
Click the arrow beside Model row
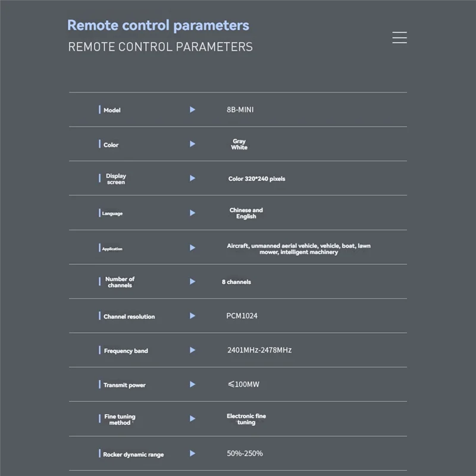[x=192, y=109]
